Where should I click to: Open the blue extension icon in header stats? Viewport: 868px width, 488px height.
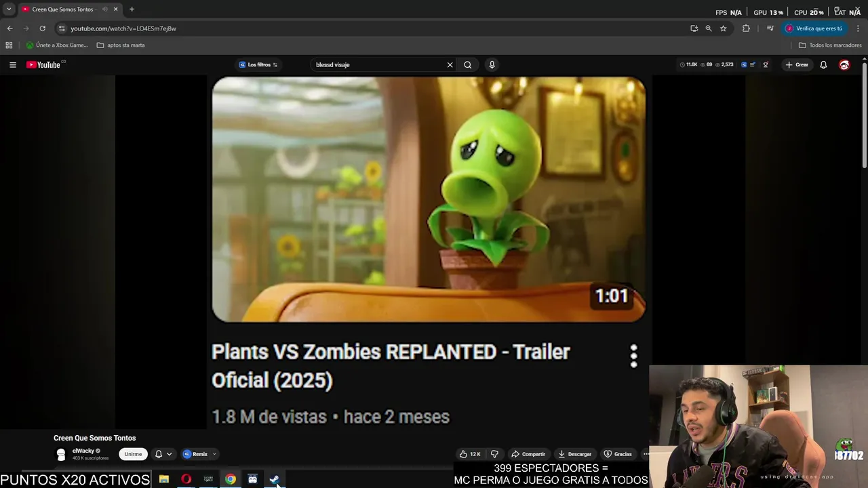pyautogui.click(x=744, y=65)
